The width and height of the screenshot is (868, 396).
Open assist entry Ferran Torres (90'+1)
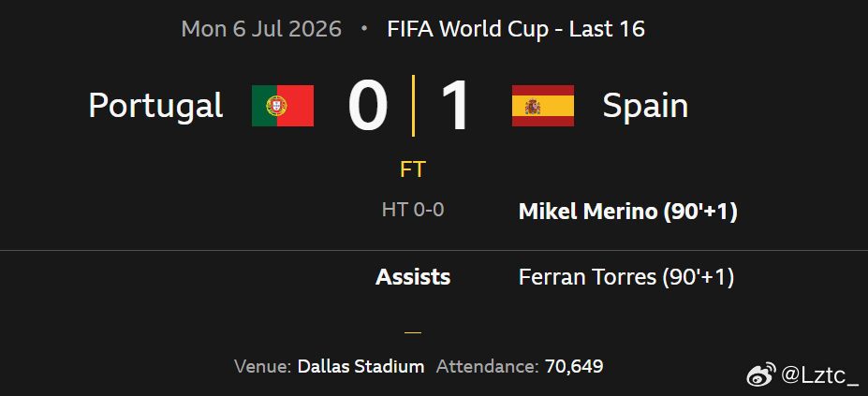pos(626,277)
